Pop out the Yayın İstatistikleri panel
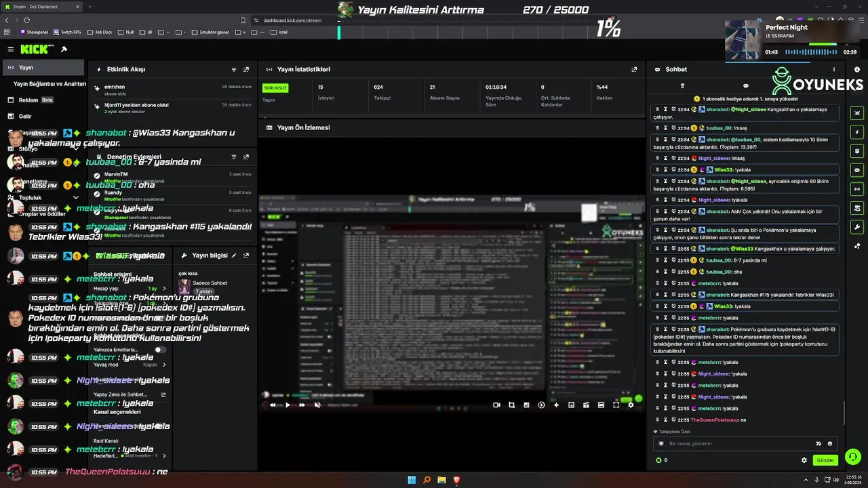This screenshot has width=868, height=488. point(634,69)
